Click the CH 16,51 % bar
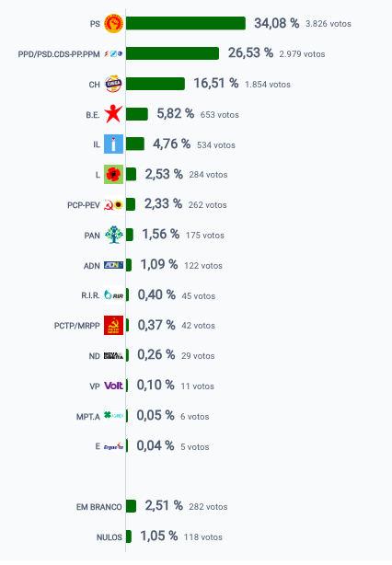Screen dimensions: 392x565 [x=156, y=84]
